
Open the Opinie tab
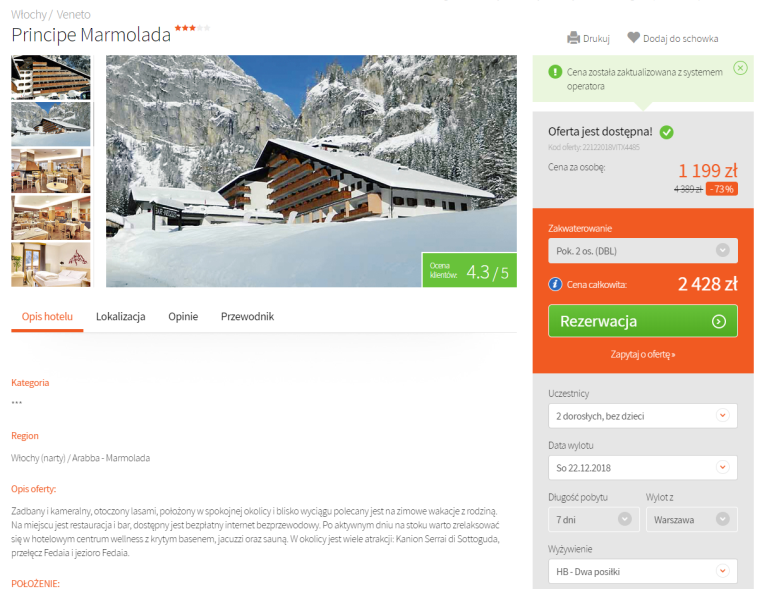tap(183, 317)
